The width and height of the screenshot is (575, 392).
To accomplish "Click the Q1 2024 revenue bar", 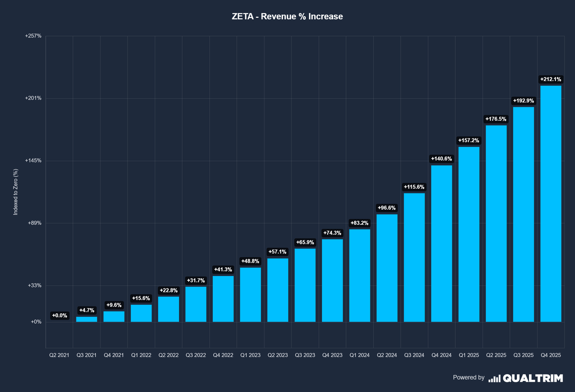I will (359, 276).
